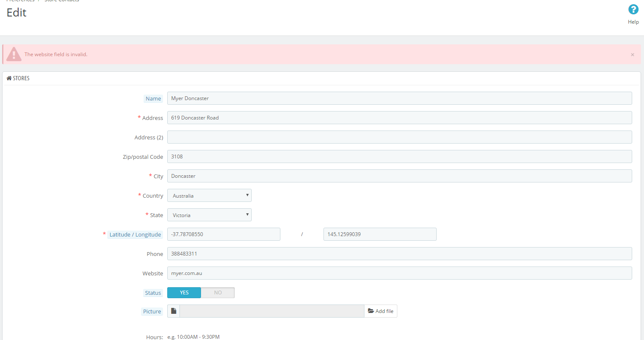The height and width of the screenshot is (340, 644).
Task: Set Status to YES
Action: pyautogui.click(x=184, y=293)
